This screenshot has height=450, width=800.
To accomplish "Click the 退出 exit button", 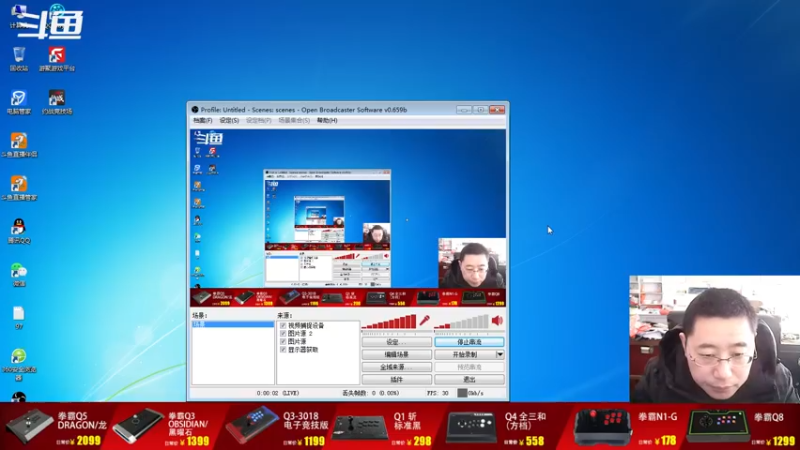I will tap(469, 380).
